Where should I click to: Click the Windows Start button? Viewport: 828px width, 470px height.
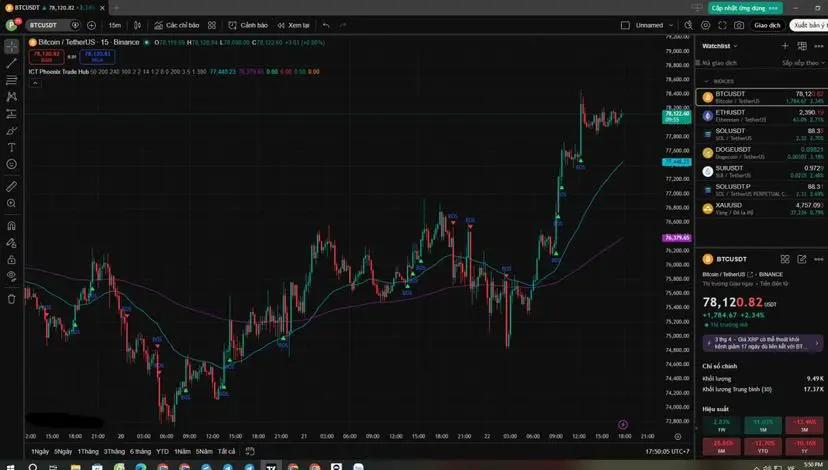click(x=11, y=467)
